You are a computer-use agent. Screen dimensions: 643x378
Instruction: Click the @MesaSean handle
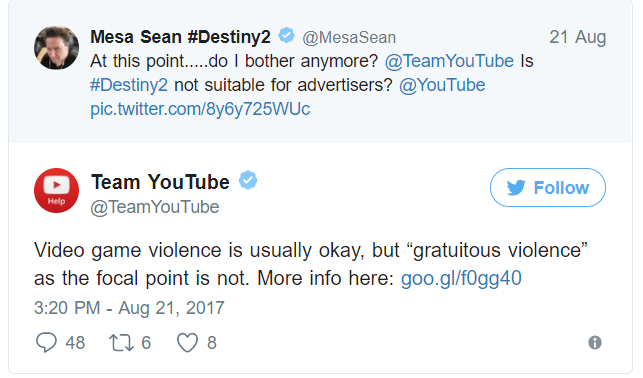tap(349, 38)
